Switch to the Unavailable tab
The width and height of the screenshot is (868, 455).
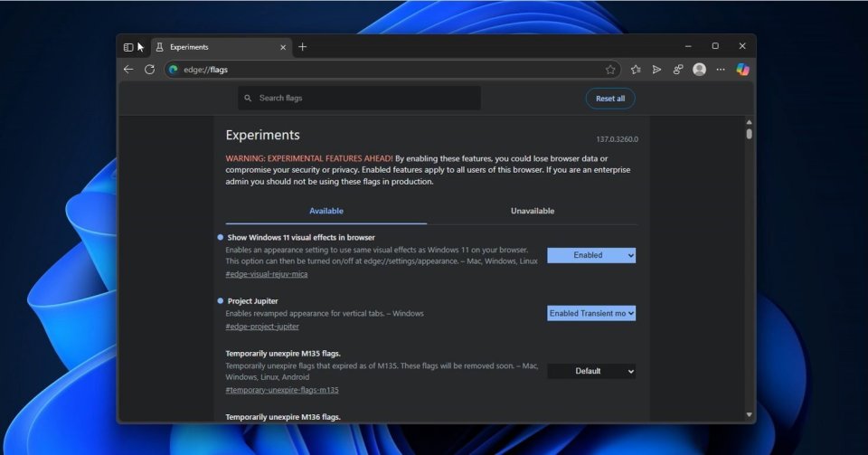(x=532, y=211)
